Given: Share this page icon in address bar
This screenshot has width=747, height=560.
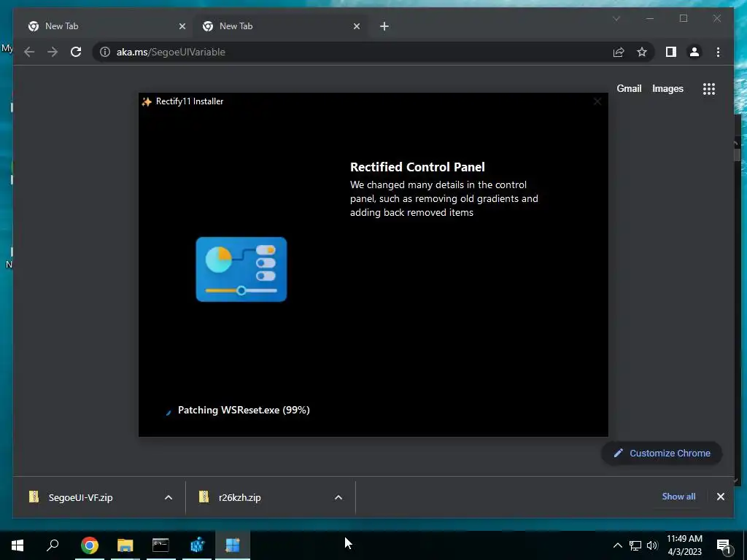Looking at the screenshot, I should coord(619,52).
